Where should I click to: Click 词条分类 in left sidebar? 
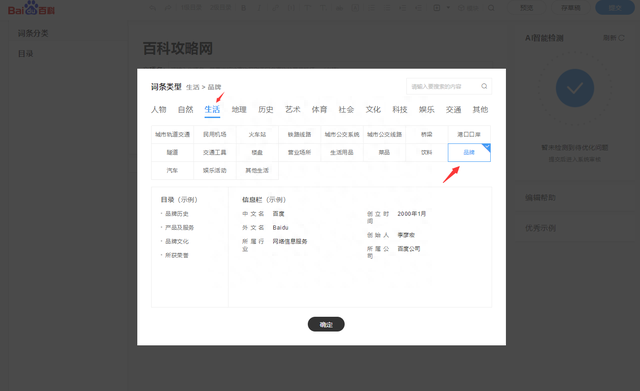coord(33,33)
